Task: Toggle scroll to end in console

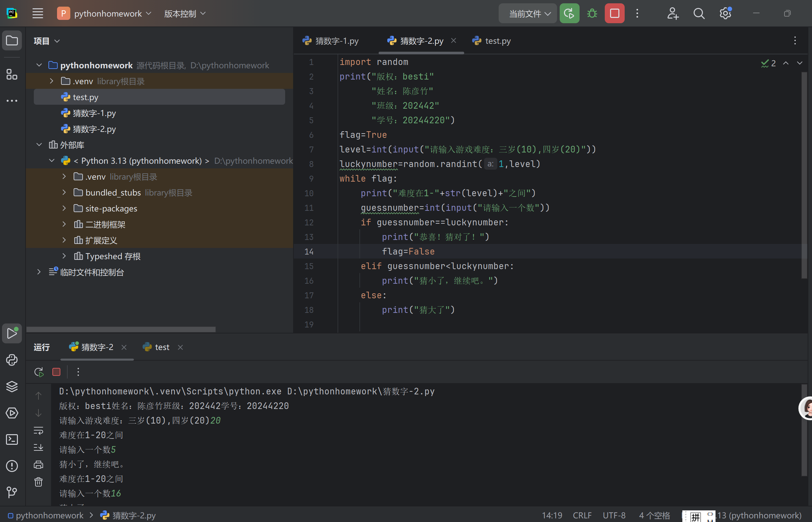Action: click(38, 447)
